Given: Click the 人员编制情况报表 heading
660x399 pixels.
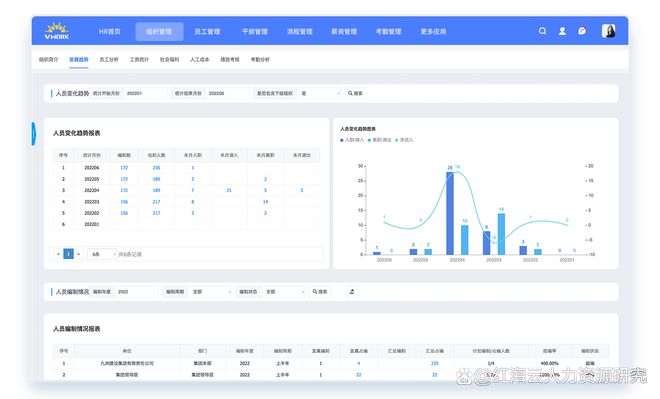Looking at the screenshot, I should 77,329.
